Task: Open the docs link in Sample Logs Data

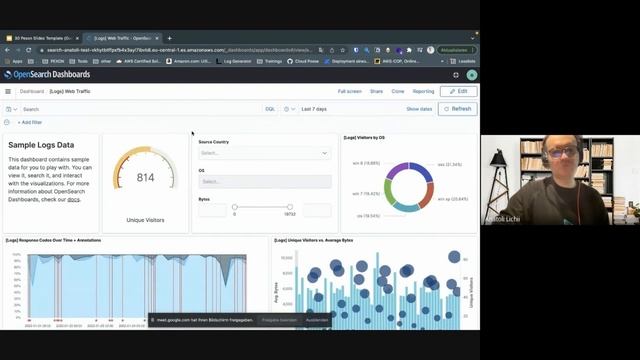Action: point(73,200)
